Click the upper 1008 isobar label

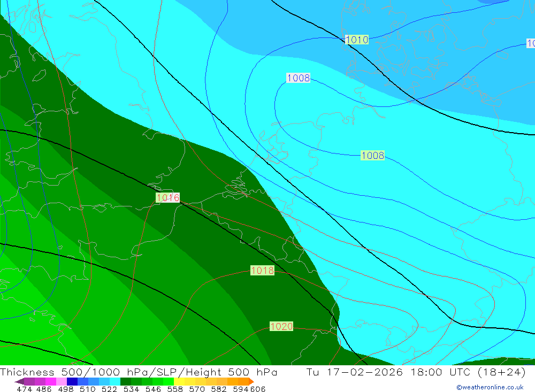click(298, 78)
